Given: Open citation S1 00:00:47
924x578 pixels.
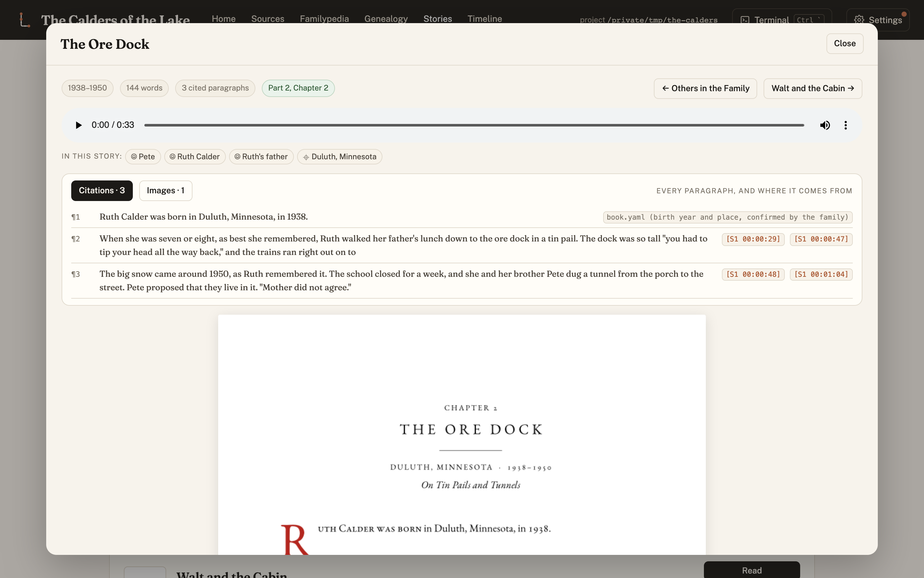Looking at the screenshot, I should [821, 239].
